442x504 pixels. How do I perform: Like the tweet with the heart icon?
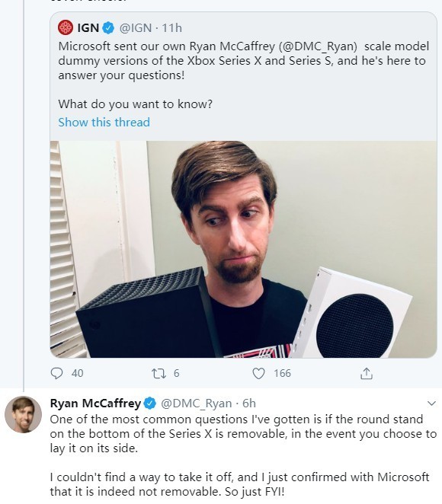click(258, 374)
